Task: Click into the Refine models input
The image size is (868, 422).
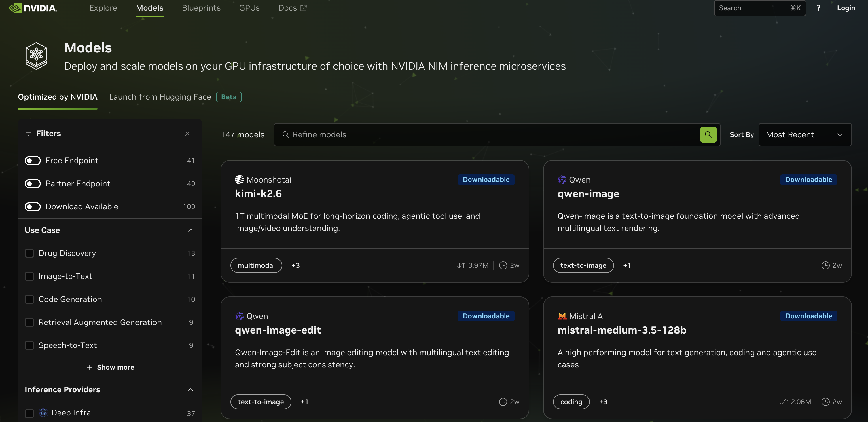Action: point(497,135)
